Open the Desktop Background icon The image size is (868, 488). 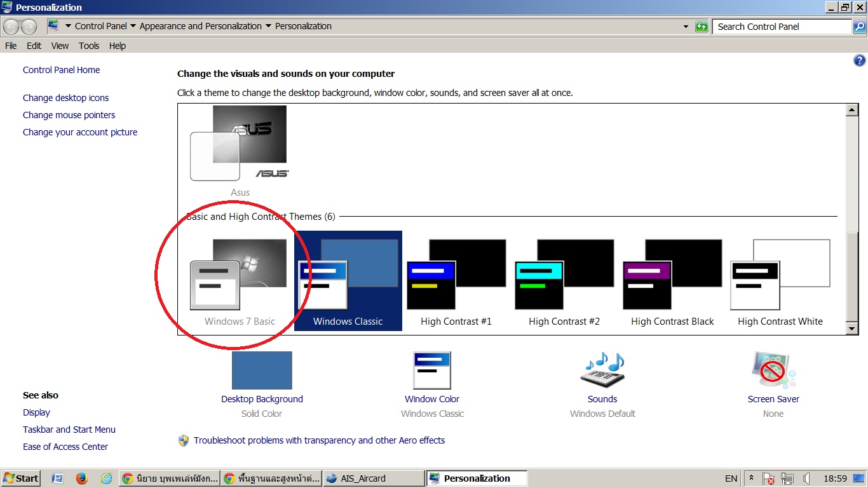coord(262,370)
